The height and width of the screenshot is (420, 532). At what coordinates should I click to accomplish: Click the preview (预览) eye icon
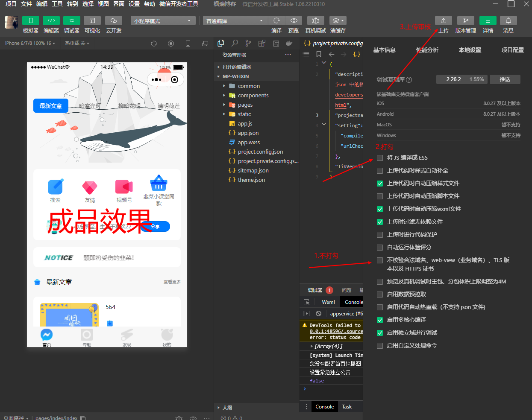point(294,20)
